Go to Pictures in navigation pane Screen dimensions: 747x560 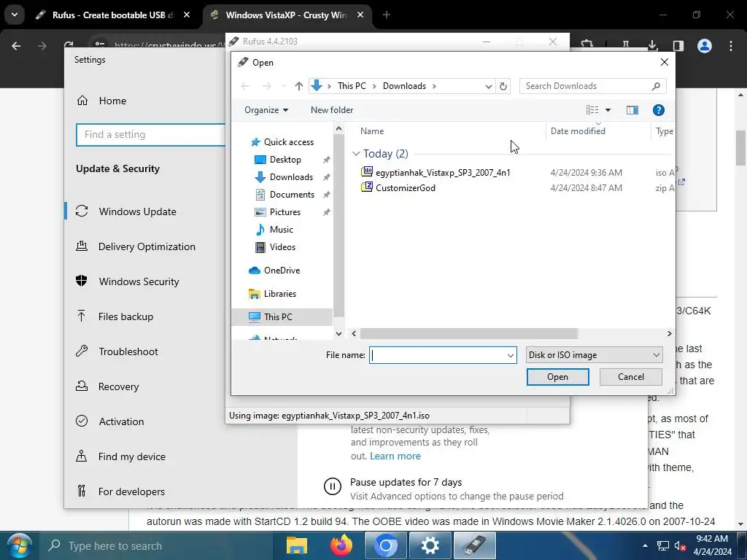click(285, 212)
